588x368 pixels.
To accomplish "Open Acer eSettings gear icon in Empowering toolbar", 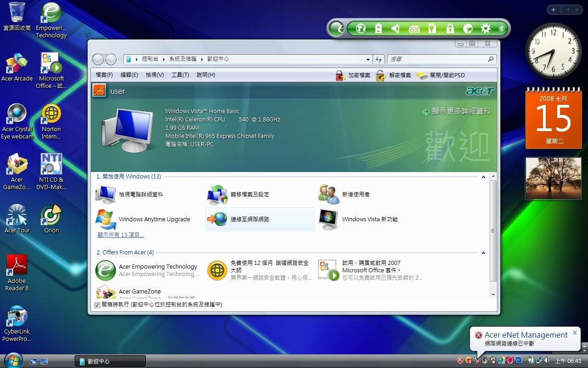I will 486,29.
